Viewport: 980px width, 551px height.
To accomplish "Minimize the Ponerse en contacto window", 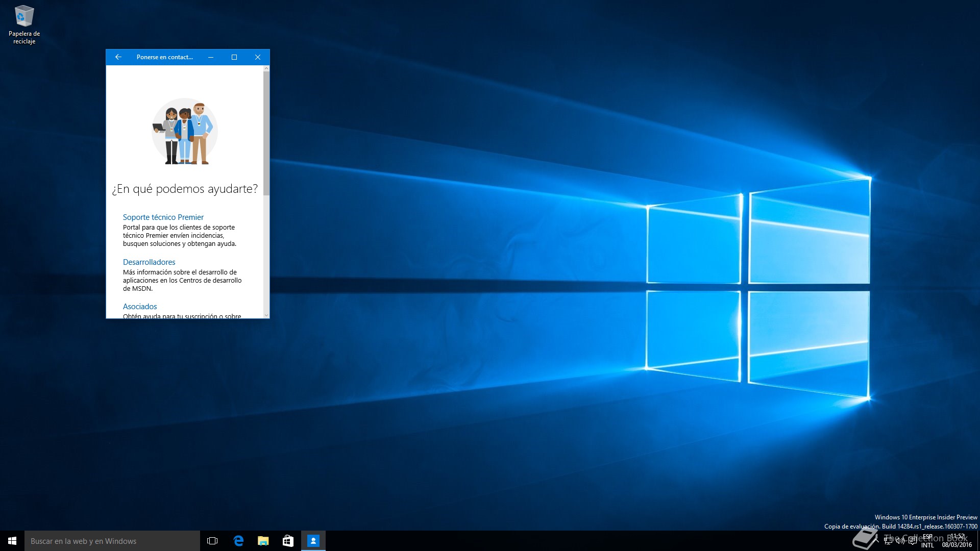I will point(211,57).
